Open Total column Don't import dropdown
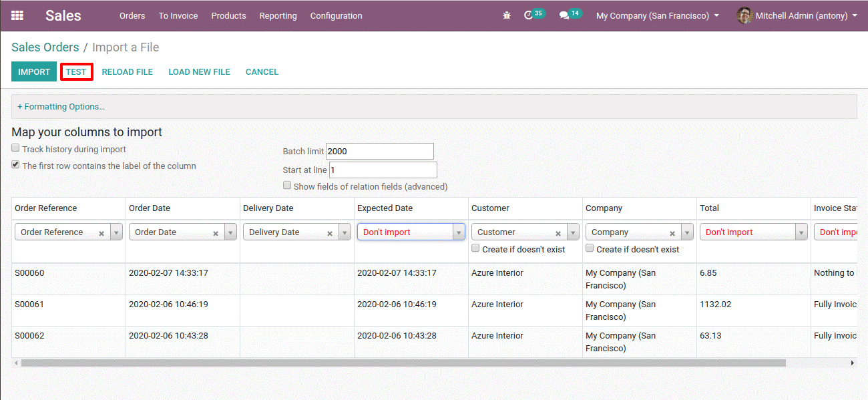868x400 pixels. coord(754,232)
